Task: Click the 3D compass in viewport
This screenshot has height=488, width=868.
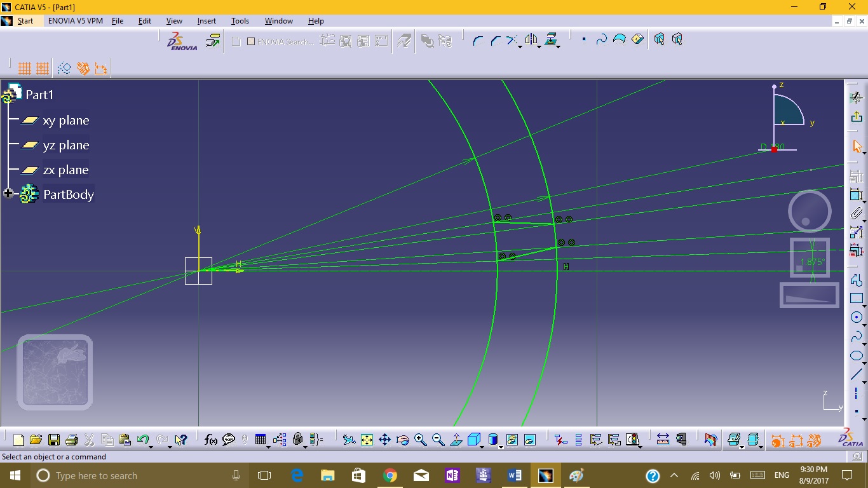Action: (x=787, y=119)
